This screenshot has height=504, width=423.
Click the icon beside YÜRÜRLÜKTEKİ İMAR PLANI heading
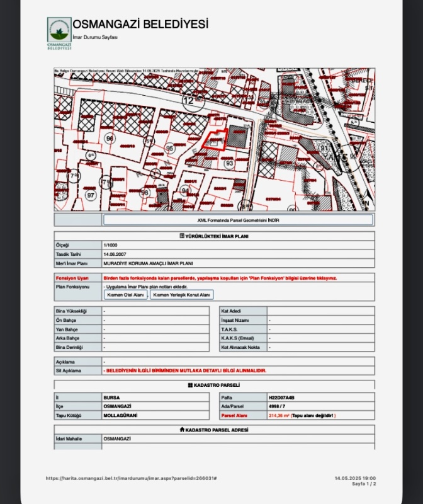(x=182, y=236)
